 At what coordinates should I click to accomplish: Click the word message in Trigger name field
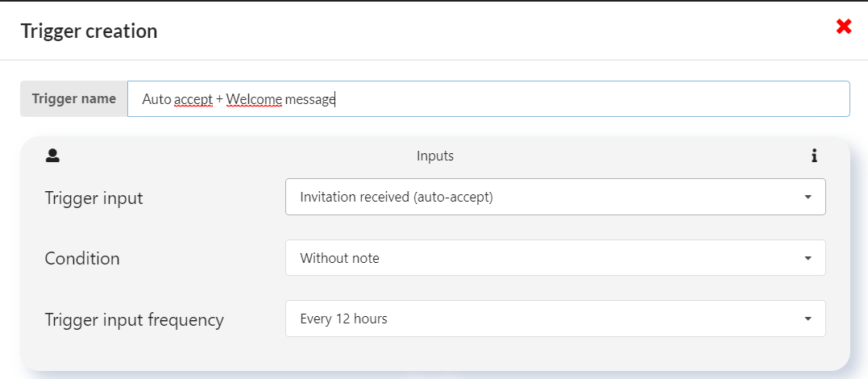(x=310, y=100)
